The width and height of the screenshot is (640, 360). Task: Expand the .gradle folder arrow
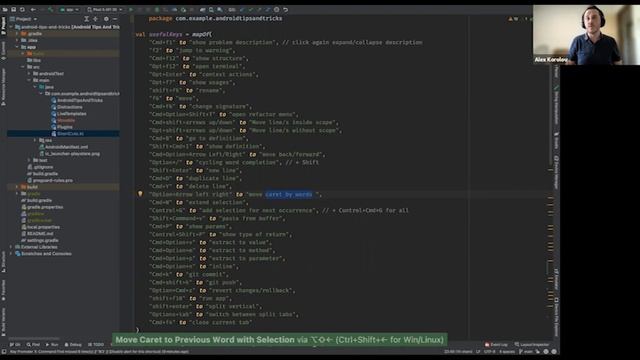click(17, 33)
